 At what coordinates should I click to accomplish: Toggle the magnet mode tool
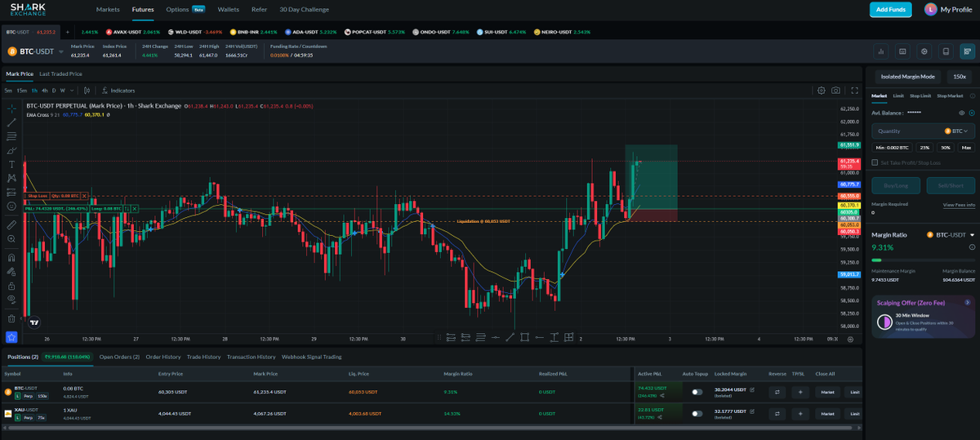(x=11, y=257)
